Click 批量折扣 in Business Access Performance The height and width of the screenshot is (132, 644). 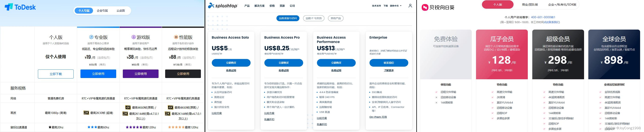322,124
